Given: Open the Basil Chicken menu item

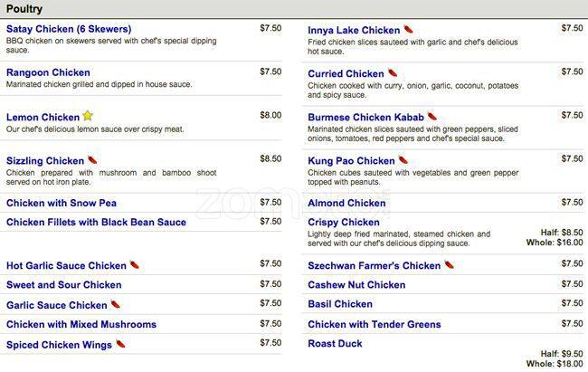Looking at the screenshot, I should point(340,305).
